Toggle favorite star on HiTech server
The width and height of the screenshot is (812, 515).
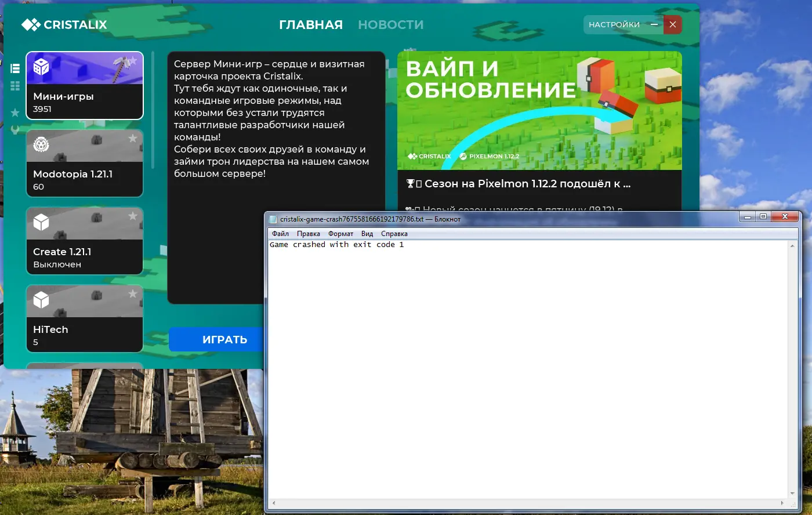click(133, 293)
